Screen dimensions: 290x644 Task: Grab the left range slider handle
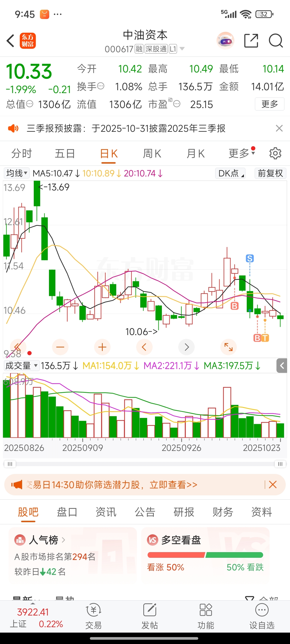pyautogui.click(x=10, y=464)
